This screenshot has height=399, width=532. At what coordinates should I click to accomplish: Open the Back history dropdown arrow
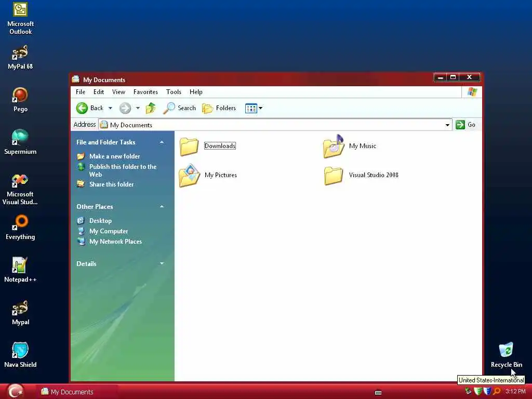click(110, 108)
